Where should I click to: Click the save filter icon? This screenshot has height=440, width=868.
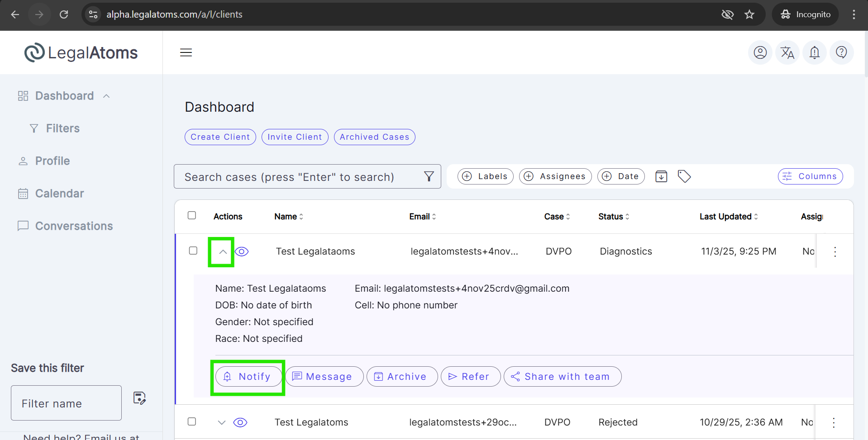tap(139, 398)
